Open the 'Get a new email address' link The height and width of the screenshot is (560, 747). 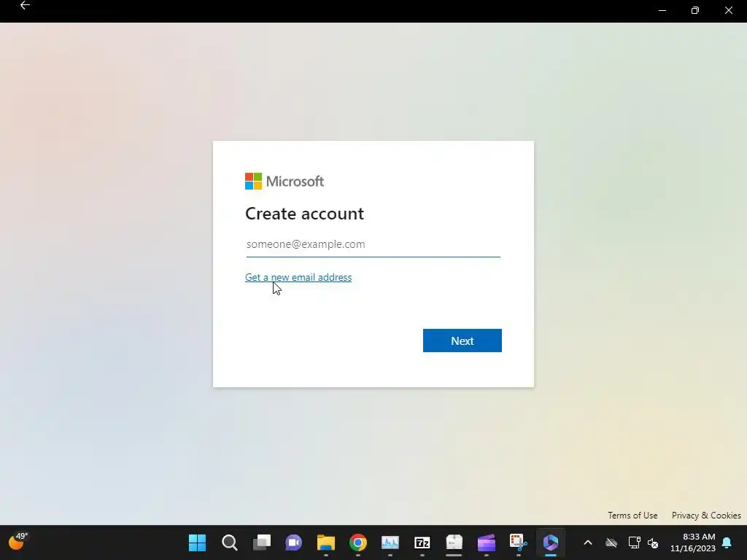(x=298, y=277)
